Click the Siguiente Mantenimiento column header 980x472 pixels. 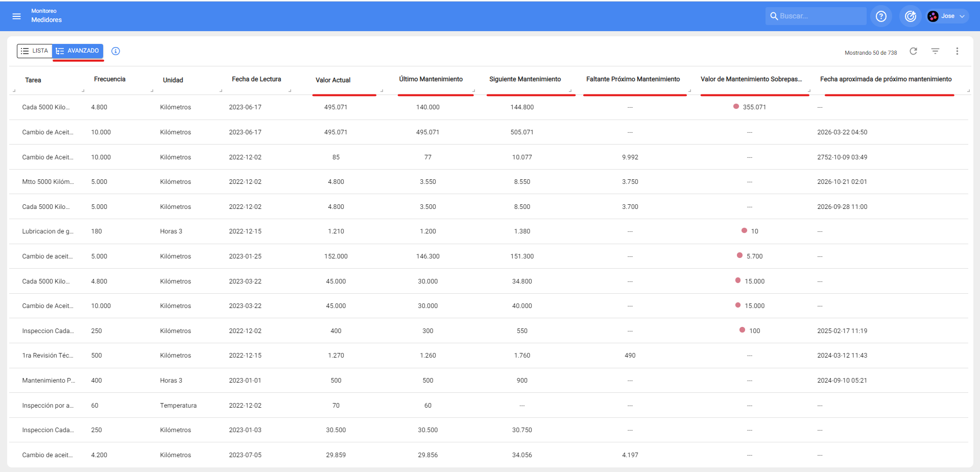click(x=525, y=79)
